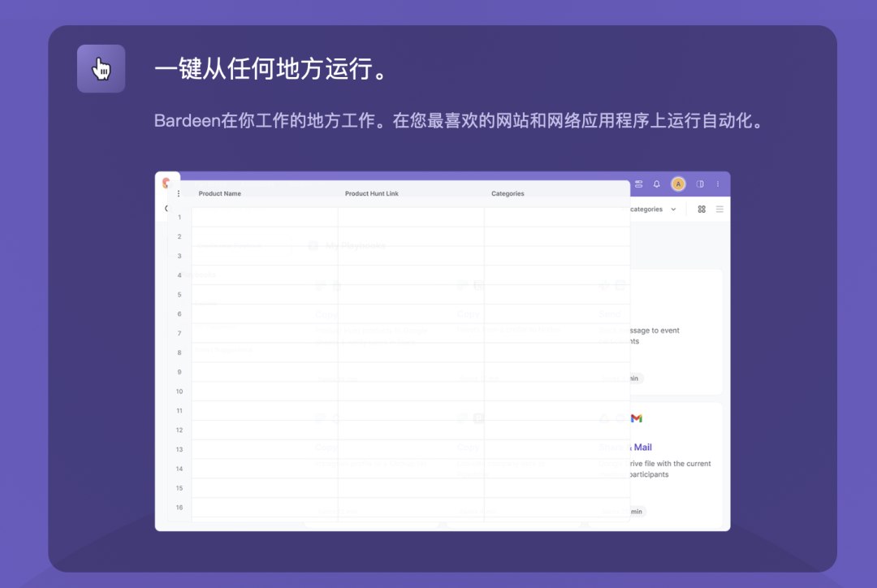Image resolution: width=877 pixels, height=588 pixels.
Task: Click the Categories column header
Action: point(508,193)
